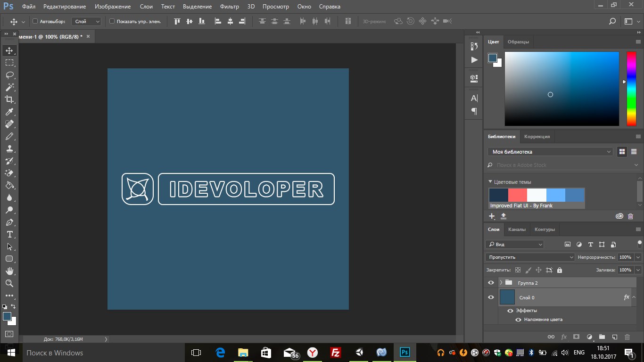Switch to the Каналы tab
This screenshot has width=644, height=362.
[517, 230]
